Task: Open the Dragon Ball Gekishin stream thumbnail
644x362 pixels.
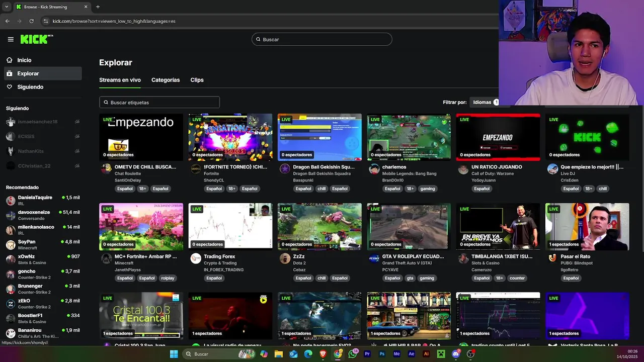Action: click(x=319, y=137)
